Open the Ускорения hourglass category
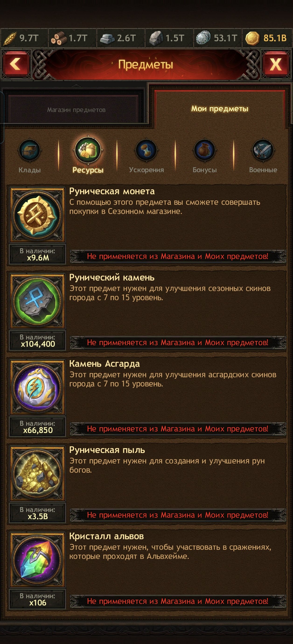Viewport: 293px width, 644px height. pos(146,150)
